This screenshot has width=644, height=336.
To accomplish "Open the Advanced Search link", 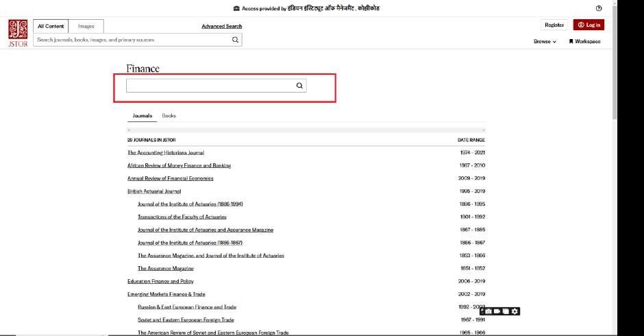I will (221, 26).
